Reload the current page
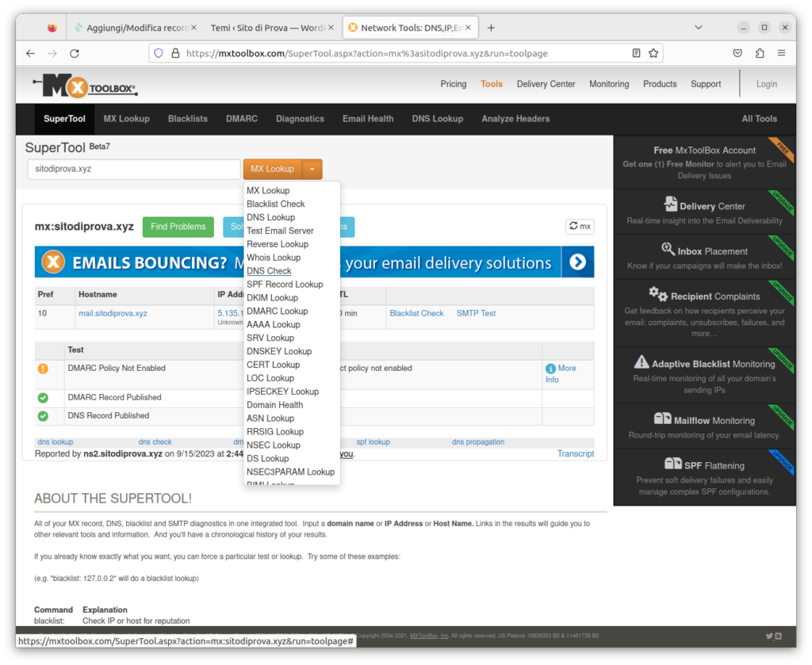The height and width of the screenshot is (665, 812). point(74,53)
